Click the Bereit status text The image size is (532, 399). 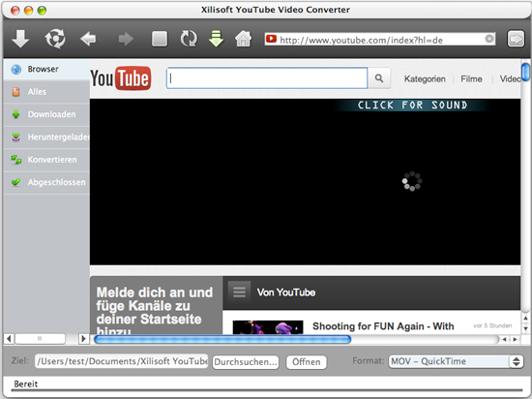point(26,384)
